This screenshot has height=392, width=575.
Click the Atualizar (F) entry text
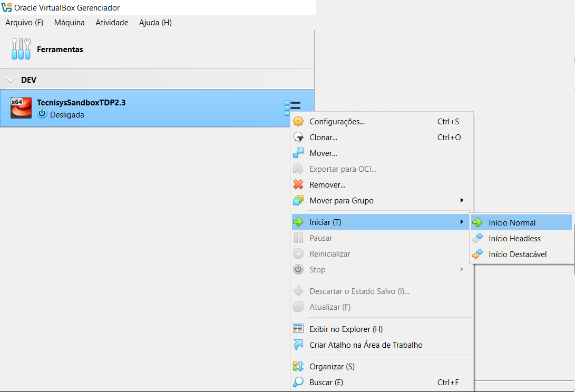click(330, 307)
